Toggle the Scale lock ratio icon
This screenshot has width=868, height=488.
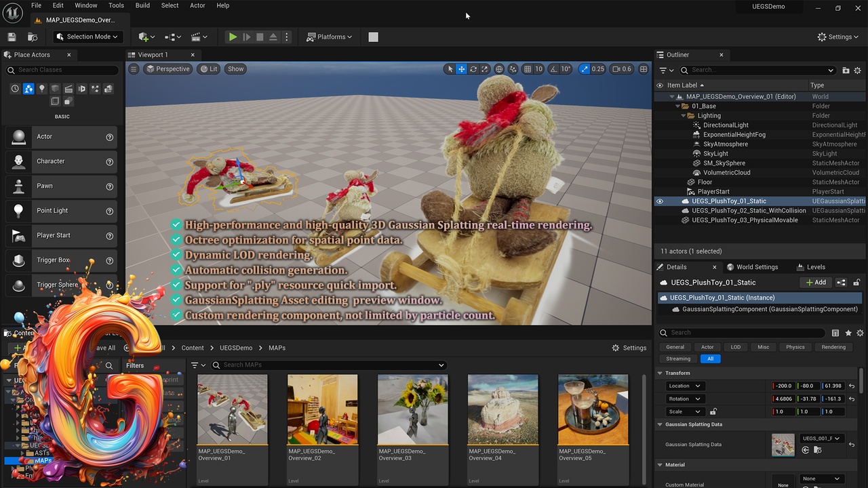pyautogui.click(x=713, y=411)
